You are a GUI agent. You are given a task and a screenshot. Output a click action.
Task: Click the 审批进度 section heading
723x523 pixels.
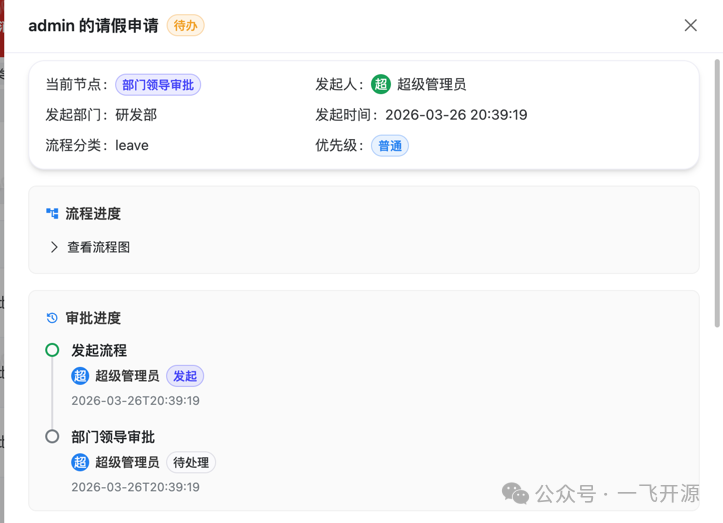93,318
